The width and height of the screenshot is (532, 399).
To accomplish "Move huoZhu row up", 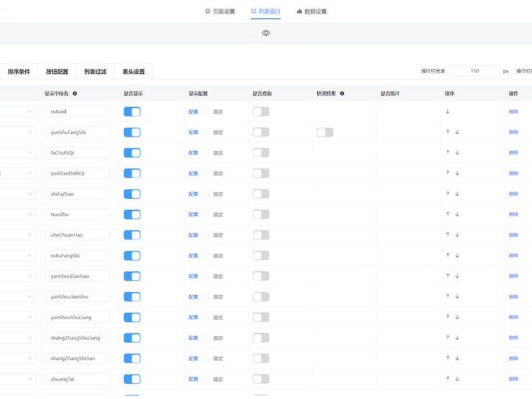I will click(x=448, y=214).
